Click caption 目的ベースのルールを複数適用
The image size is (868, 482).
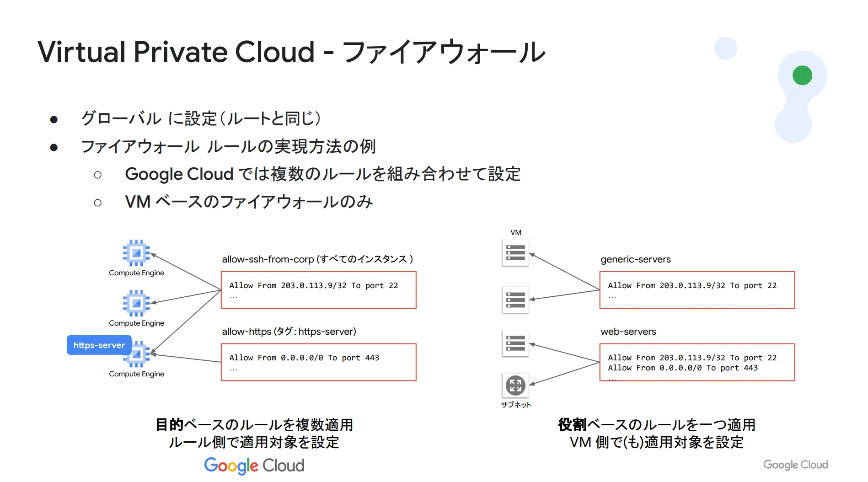click(x=254, y=425)
